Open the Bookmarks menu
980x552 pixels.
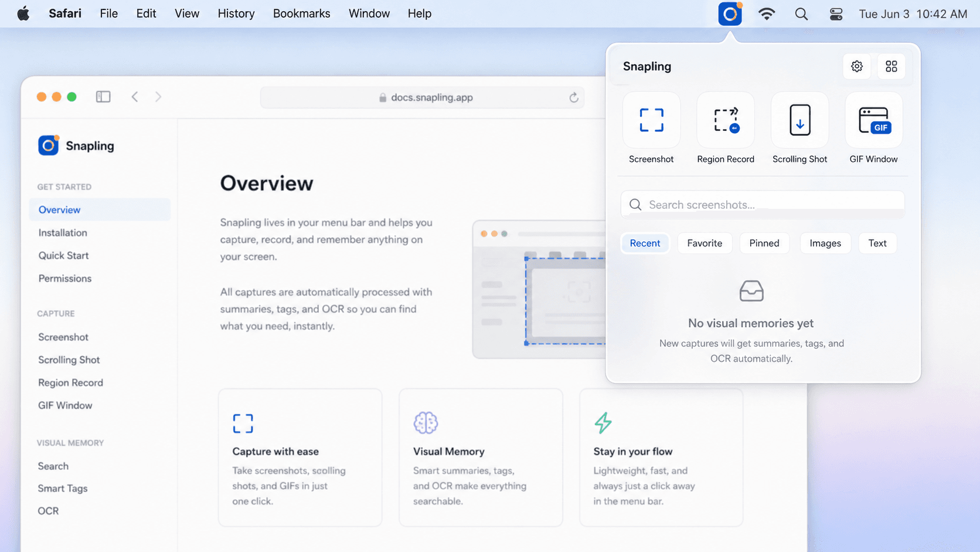[302, 13]
